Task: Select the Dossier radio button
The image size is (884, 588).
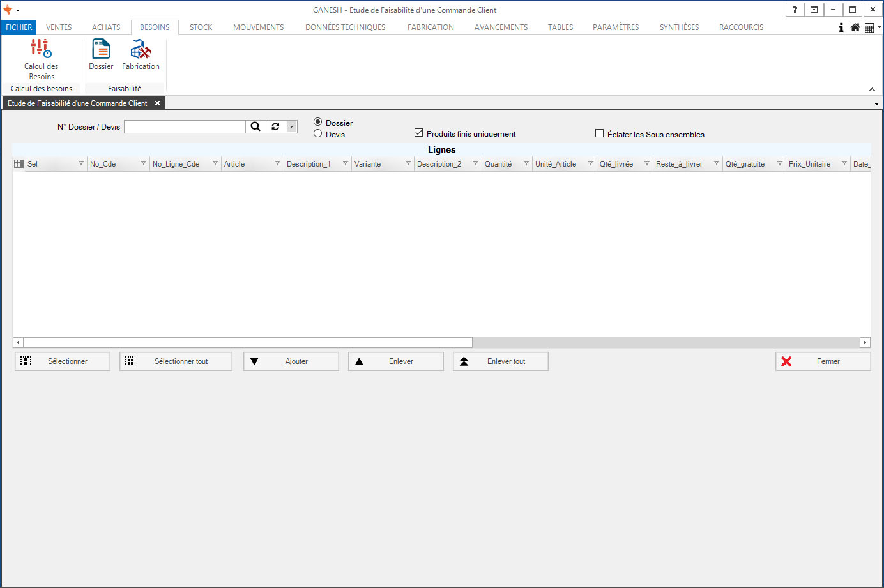Action: 317,122
